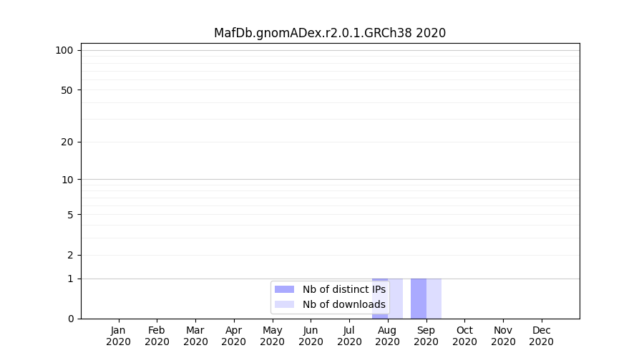Select the Oct 2020 x-axis label
The height and width of the screenshot is (358, 644).
(x=464, y=336)
